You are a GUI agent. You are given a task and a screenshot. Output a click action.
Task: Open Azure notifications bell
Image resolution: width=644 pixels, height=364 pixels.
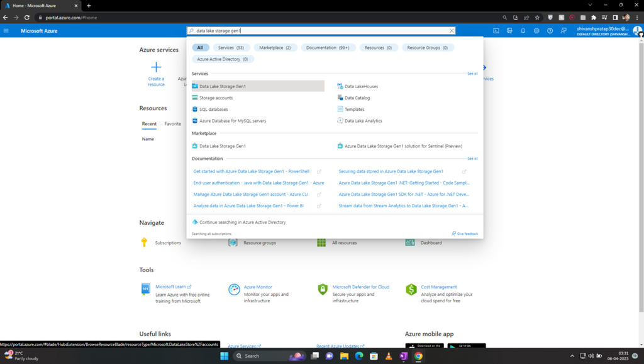[523, 30]
